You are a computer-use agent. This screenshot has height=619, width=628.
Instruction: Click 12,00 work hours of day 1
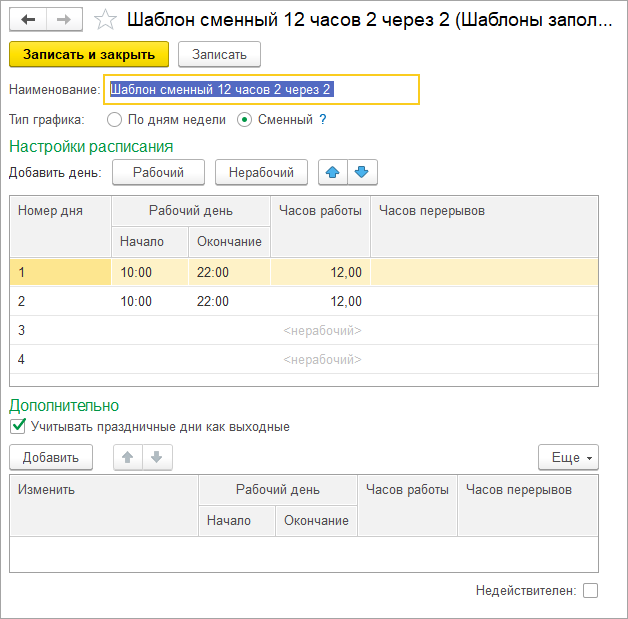coord(320,272)
